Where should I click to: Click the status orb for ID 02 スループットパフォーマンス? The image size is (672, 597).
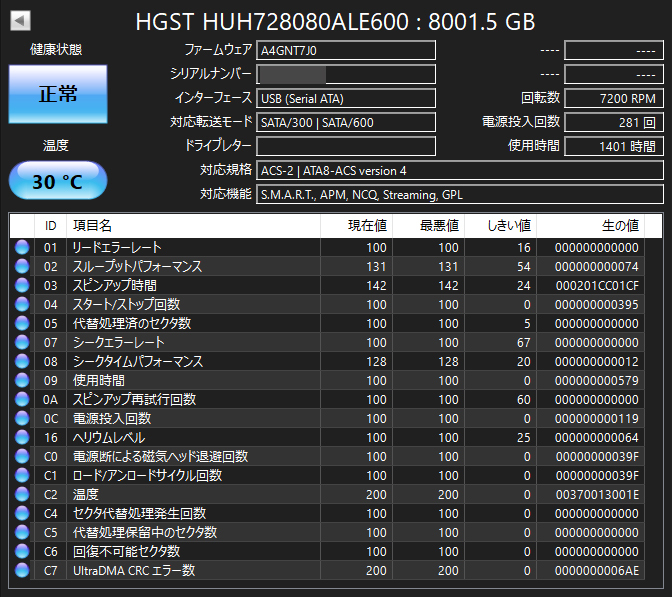pos(22,266)
